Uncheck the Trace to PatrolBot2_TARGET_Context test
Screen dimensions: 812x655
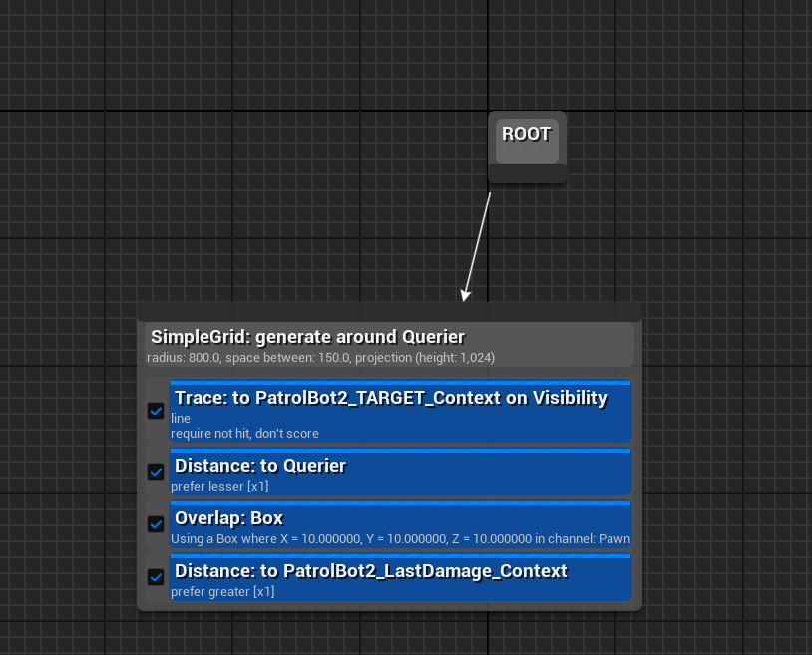pos(156,411)
